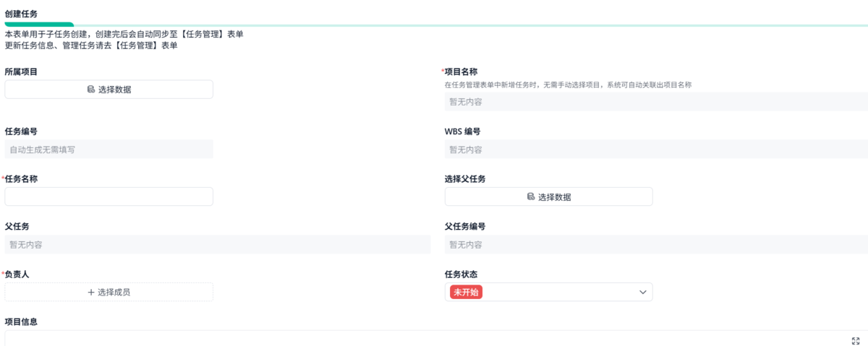Click the 负责人 field label
868x346 pixels.
(x=17, y=274)
